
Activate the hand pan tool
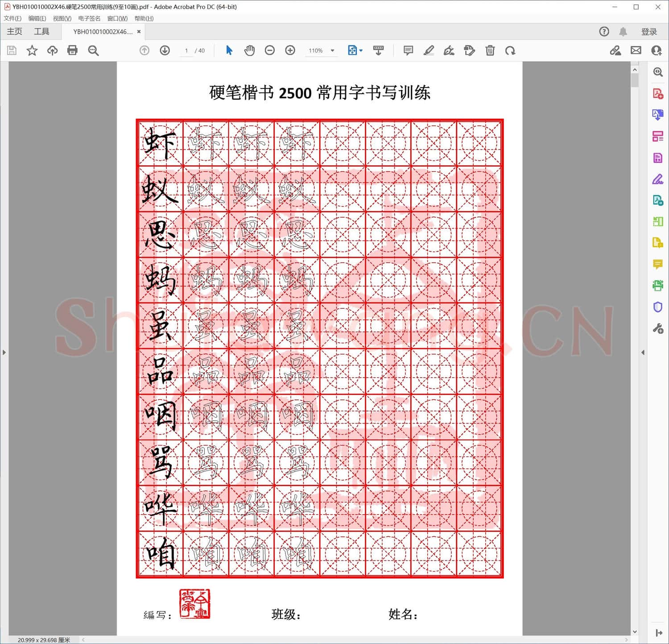pos(249,50)
